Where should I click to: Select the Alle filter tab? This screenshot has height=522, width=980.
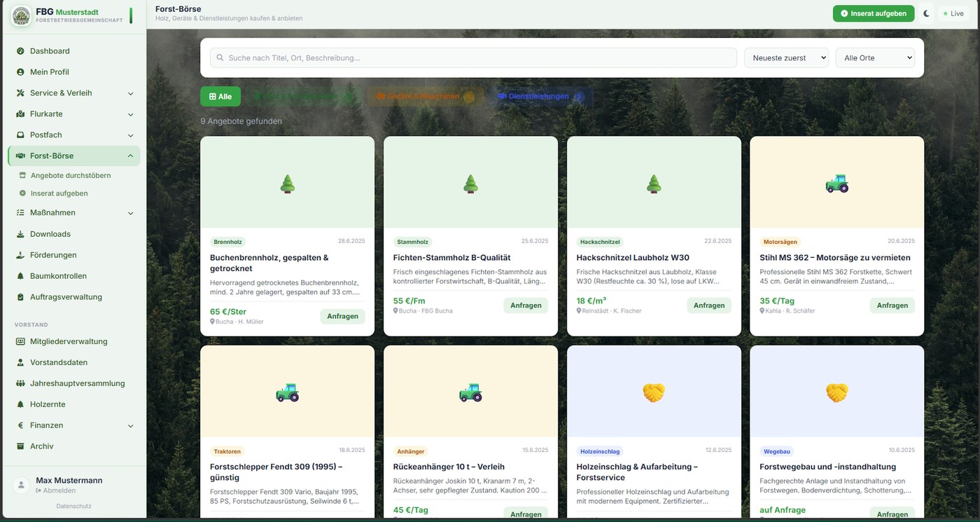[x=220, y=97]
